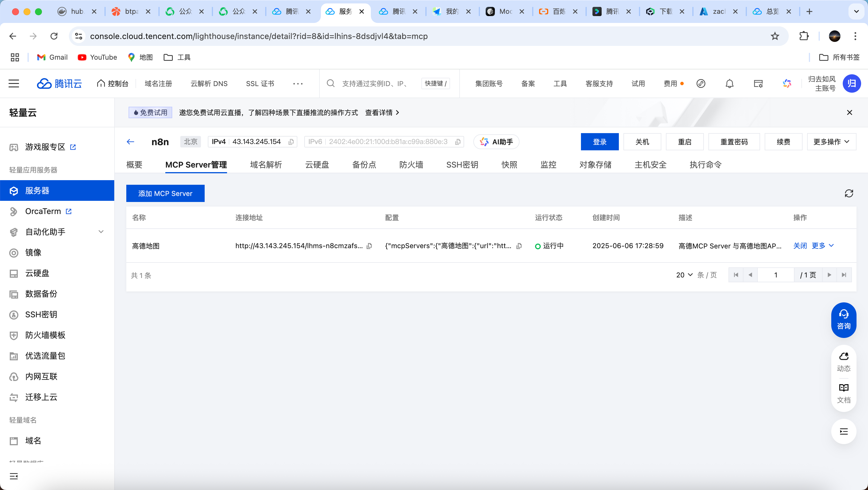Click 添加 MCP Server button
The image size is (868, 490).
coord(165,193)
